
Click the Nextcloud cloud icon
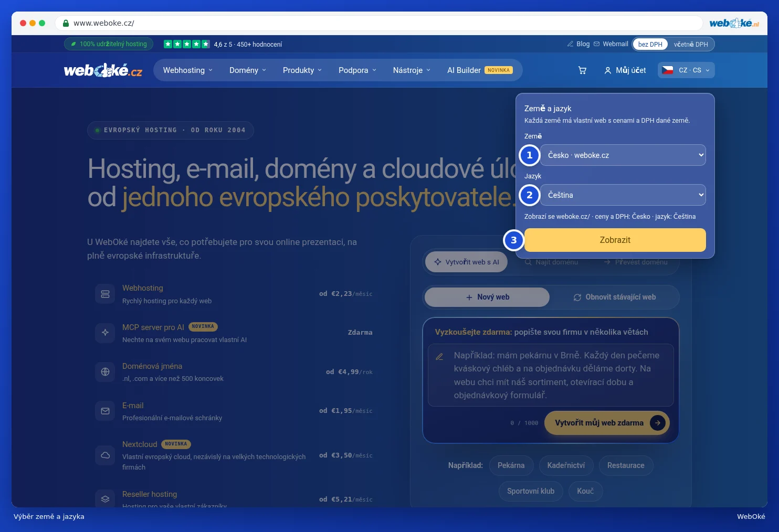pyautogui.click(x=105, y=455)
